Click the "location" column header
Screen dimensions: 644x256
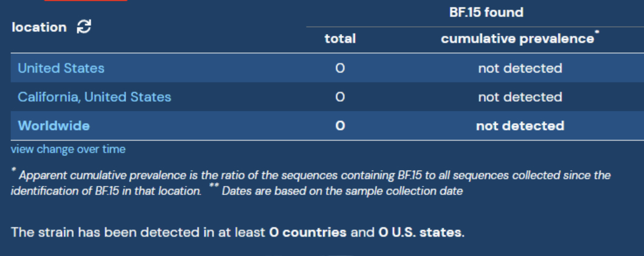click(39, 27)
